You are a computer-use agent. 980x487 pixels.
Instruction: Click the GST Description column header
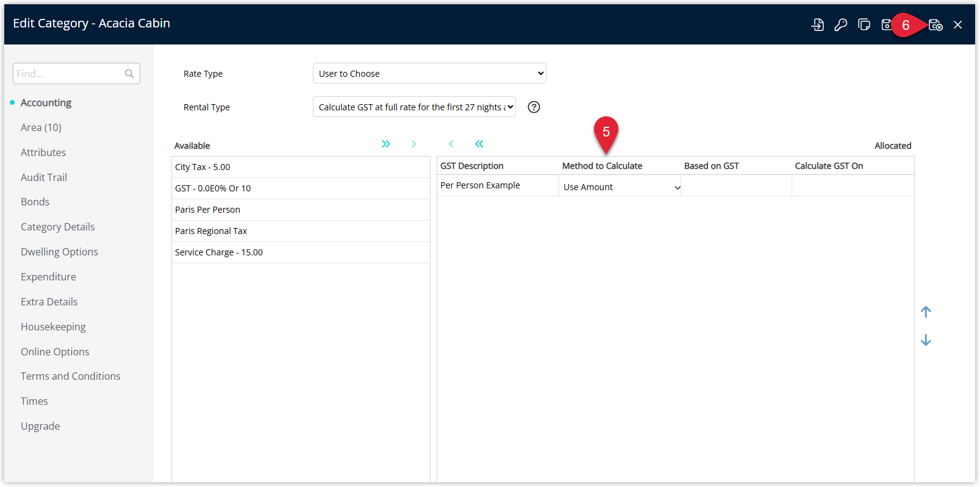point(471,166)
